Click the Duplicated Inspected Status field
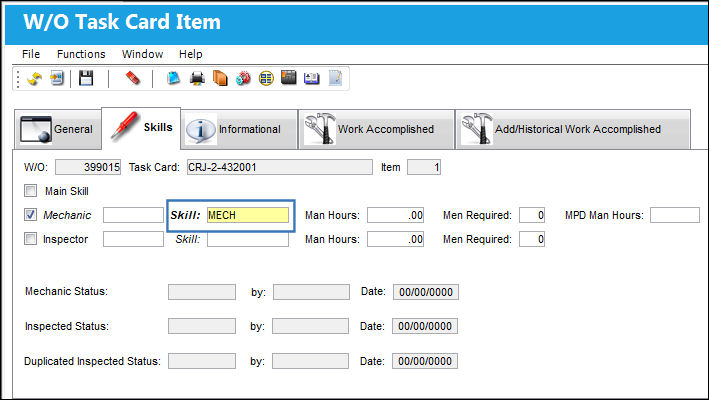709x400 pixels. [202, 361]
